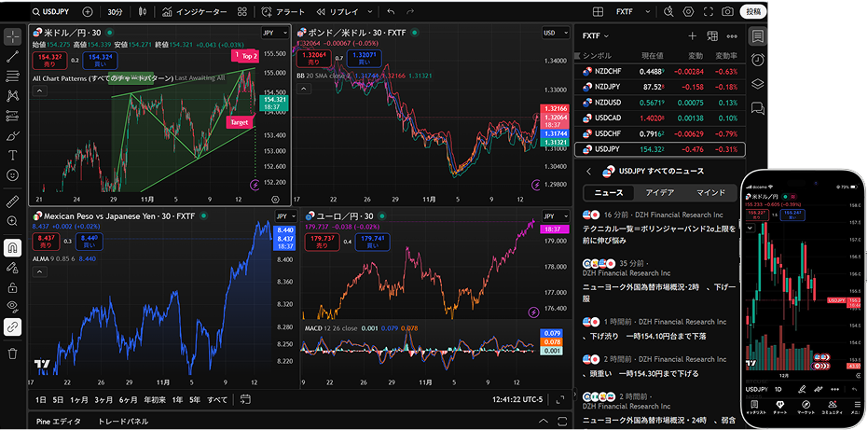Open the Fibonacci/gann lines tool
Viewport: 868px width, 430px height.
[13, 76]
